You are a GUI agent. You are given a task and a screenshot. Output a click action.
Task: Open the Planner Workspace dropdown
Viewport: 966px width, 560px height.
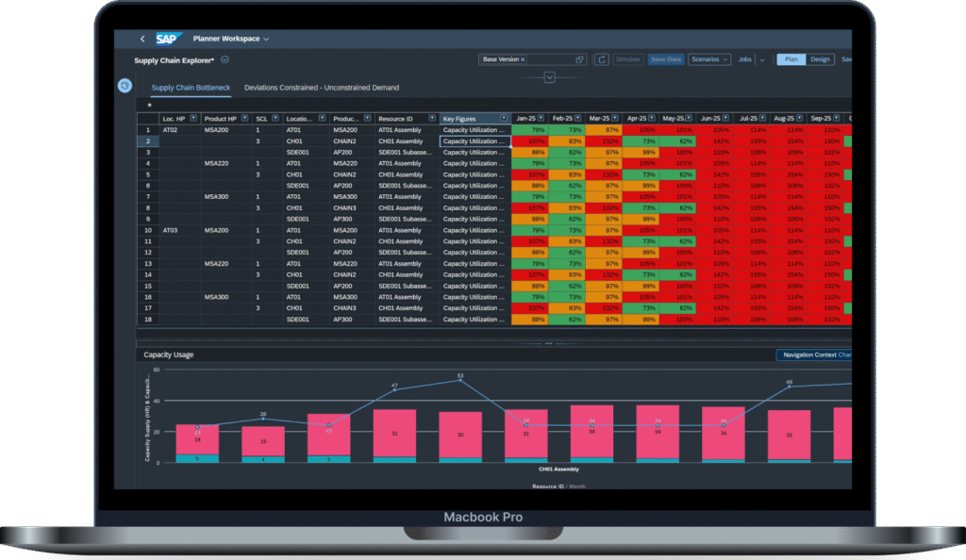click(x=230, y=39)
